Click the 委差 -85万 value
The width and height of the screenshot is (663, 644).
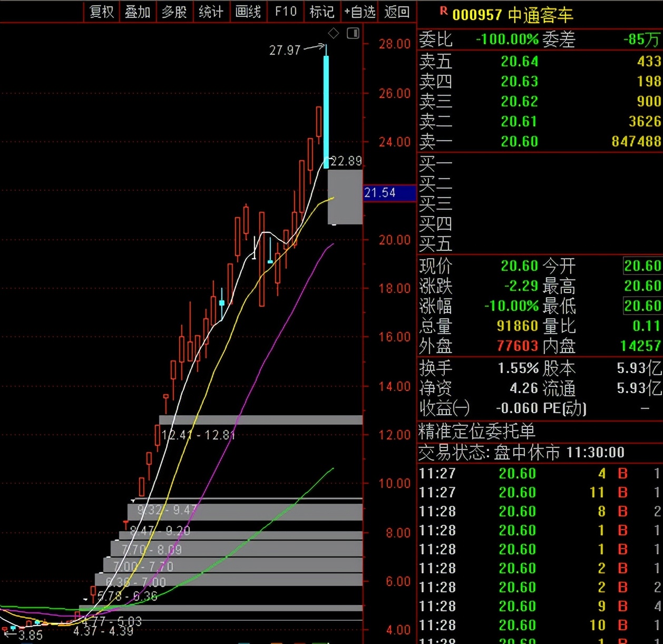point(641,40)
